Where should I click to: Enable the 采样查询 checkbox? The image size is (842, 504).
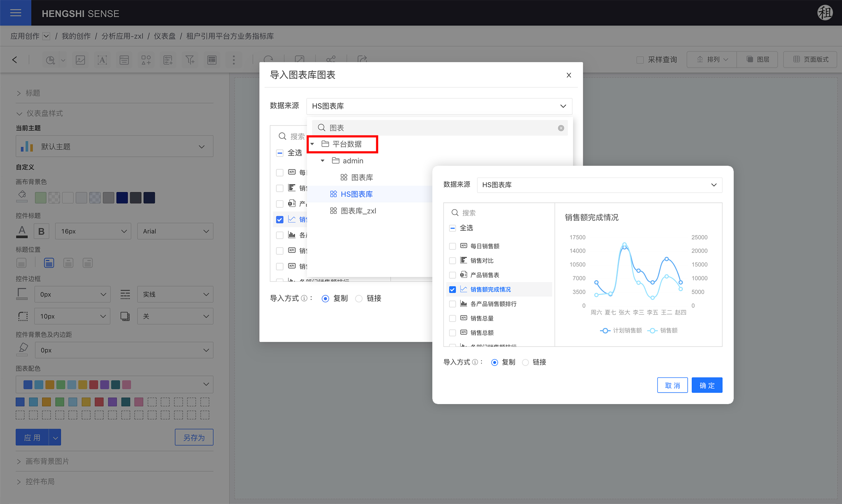[640, 60]
